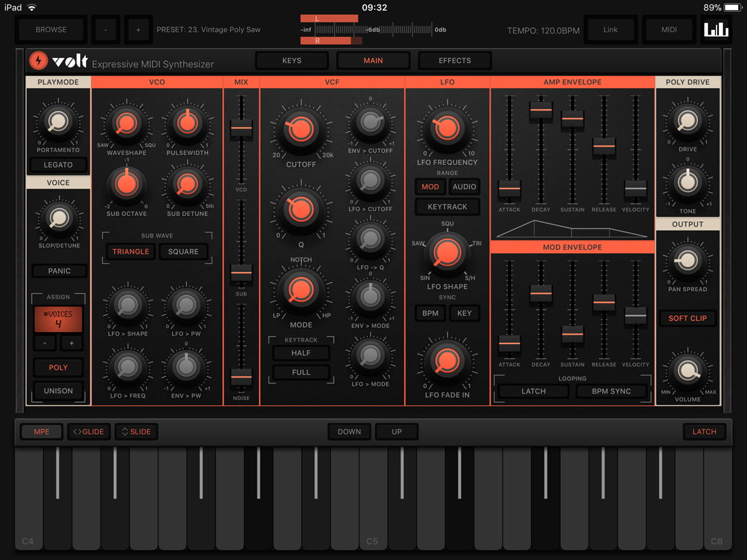Screen dimensions: 747x560
Task: Open Ableton Link settings
Action: [x=611, y=29]
